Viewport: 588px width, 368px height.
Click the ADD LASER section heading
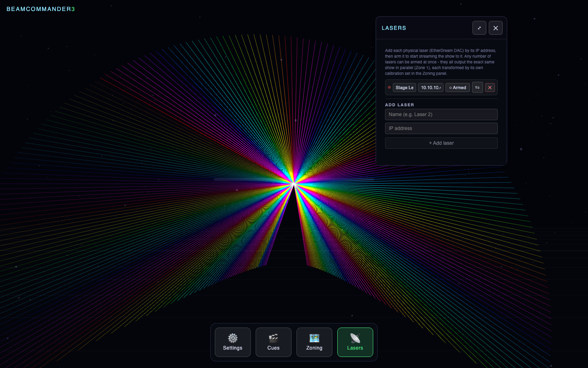399,105
